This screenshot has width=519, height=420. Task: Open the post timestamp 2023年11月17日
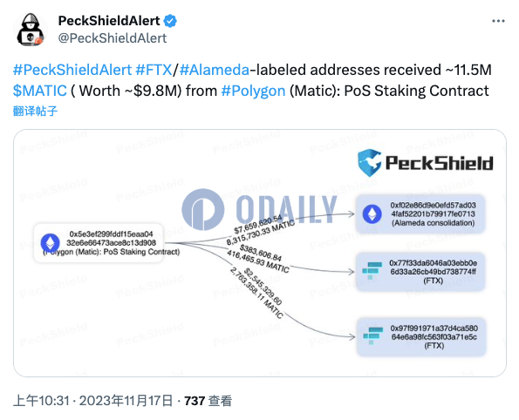tap(126, 401)
